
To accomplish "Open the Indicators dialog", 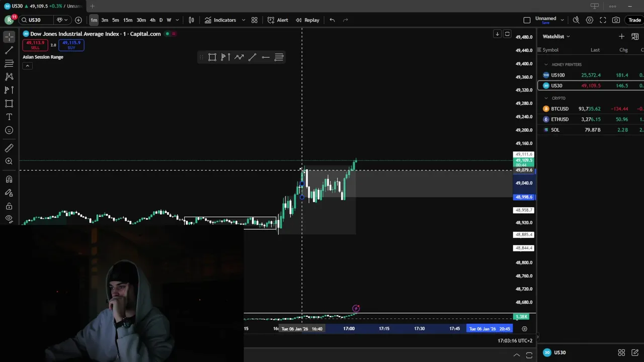I will 220,20.
